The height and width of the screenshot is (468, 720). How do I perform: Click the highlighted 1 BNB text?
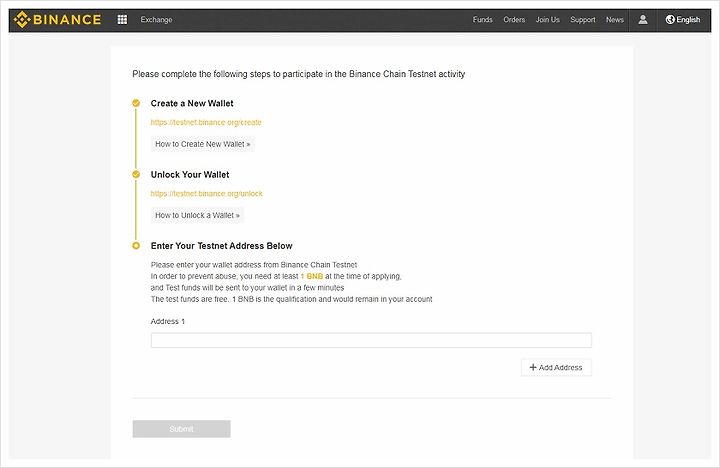tap(312, 276)
